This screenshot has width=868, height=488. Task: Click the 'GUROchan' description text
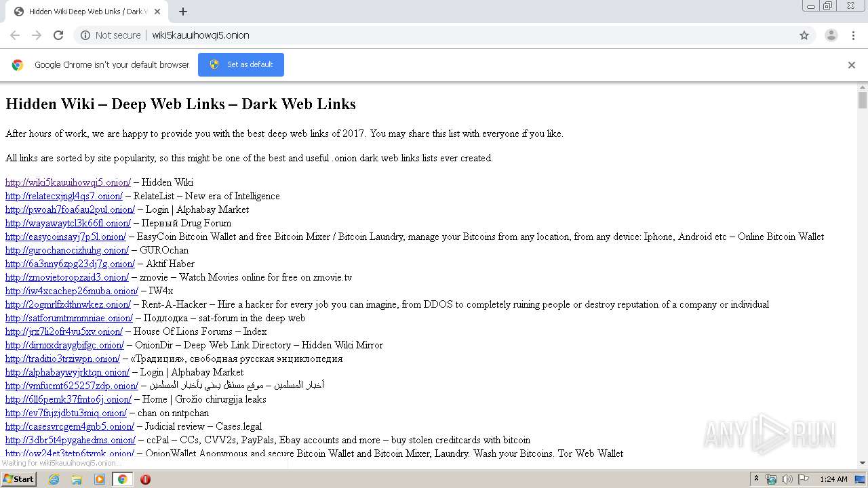pos(164,250)
